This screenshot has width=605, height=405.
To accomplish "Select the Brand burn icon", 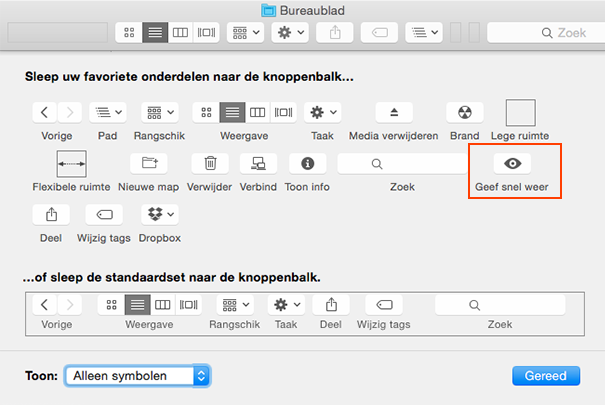I will pyautogui.click(x=465, y=112).
